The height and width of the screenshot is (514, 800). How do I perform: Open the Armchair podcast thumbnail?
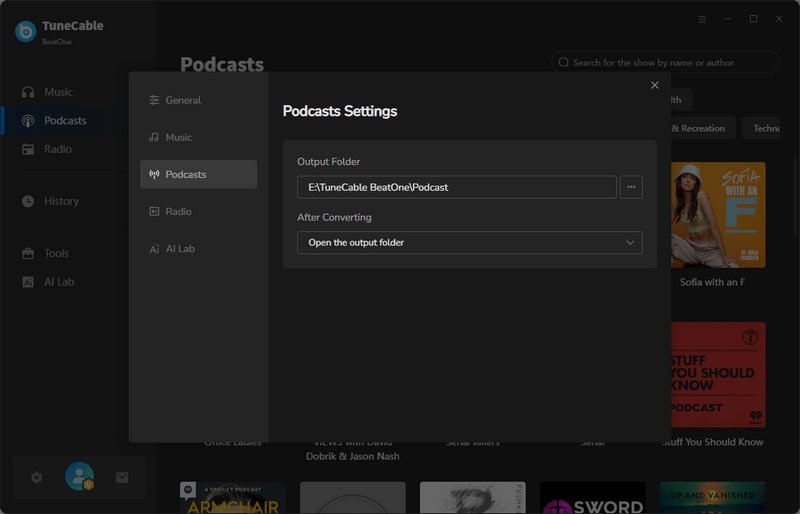[233, 498]
